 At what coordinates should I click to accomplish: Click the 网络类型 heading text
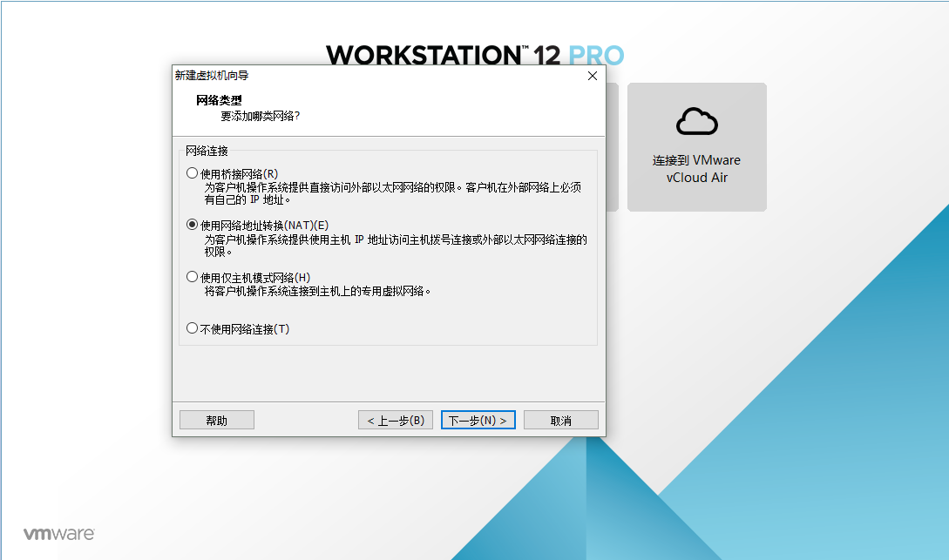pos(219,100)
